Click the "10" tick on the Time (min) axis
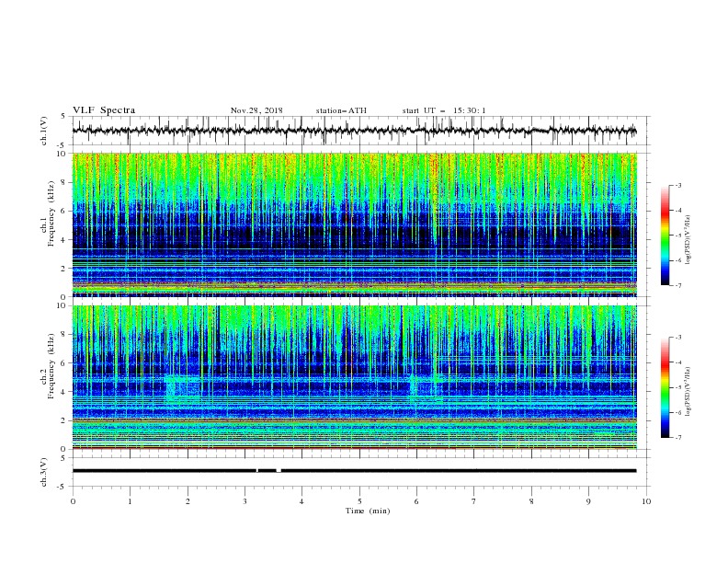 tap(646, 501)
